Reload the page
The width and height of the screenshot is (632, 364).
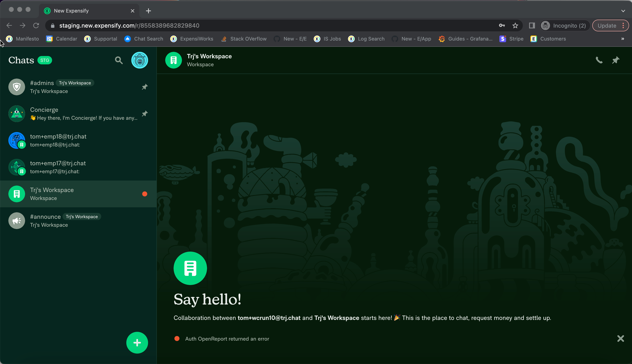[x=36, y=25]
